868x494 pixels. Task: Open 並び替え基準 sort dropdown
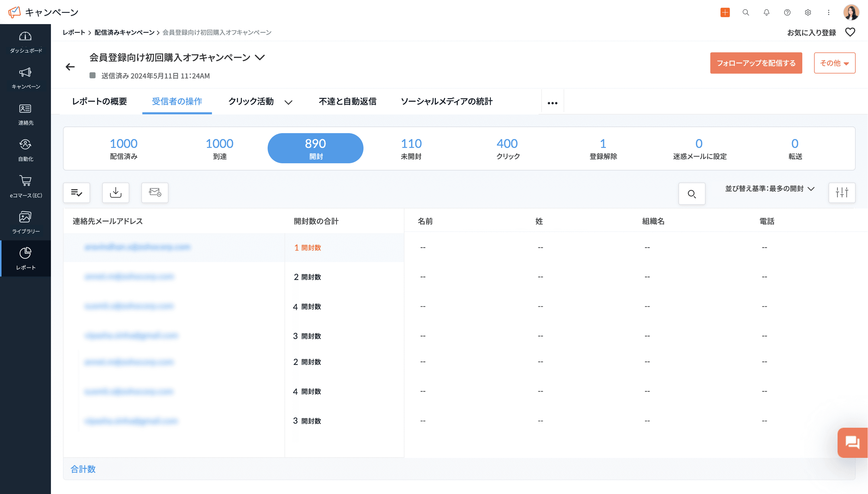pyautogui.click(x=769, y=189)
